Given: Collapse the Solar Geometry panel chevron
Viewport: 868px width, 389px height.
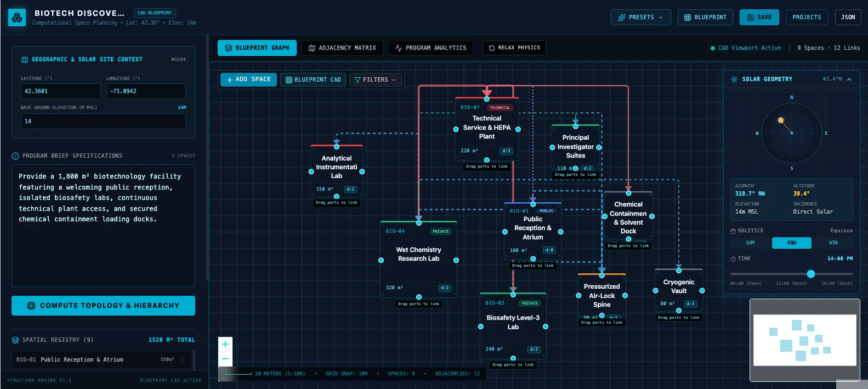Looking at the screenshot, I should click(x=849, y=79).
